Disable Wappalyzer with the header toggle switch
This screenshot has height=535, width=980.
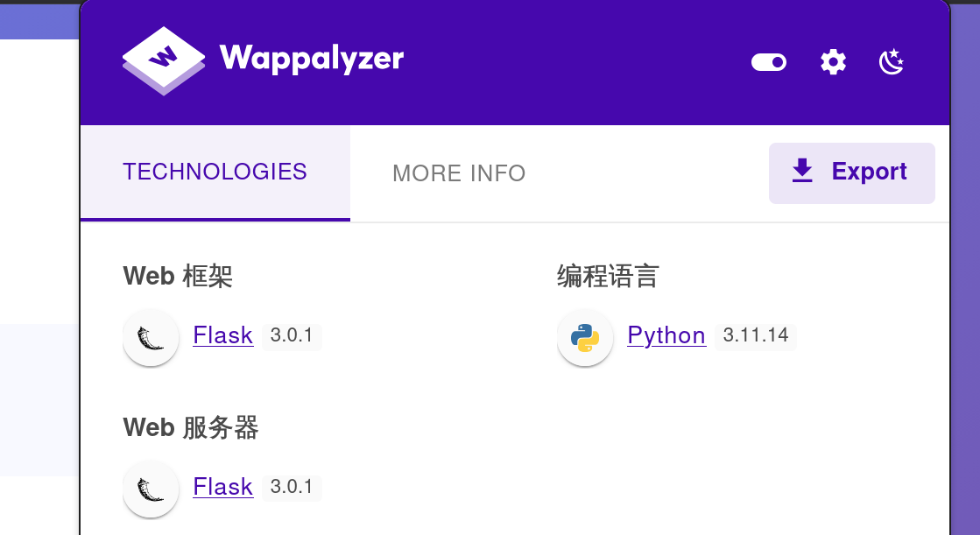coord(768,61)
